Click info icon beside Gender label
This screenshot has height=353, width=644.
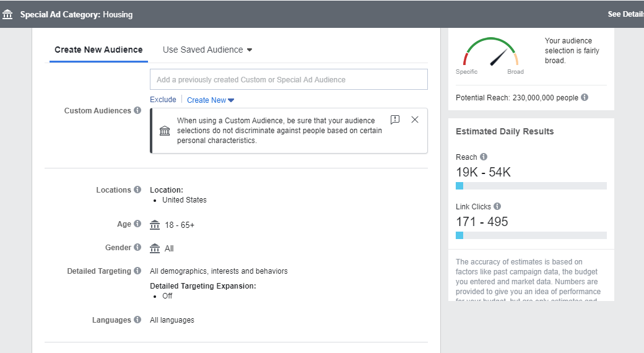point(137,247)
